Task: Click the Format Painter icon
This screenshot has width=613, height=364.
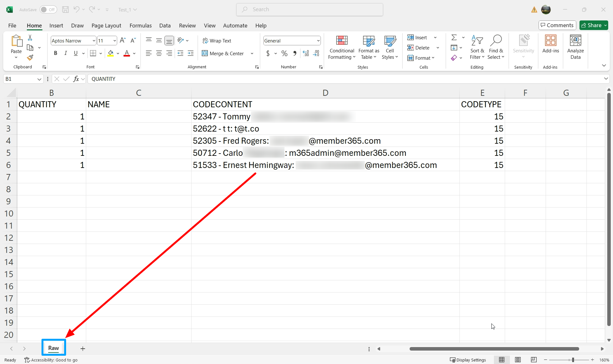Action: pyautogui.click(x=30, y=58)
